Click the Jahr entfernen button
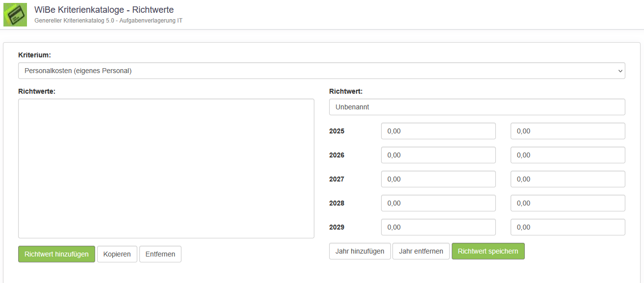 [421, 251]
